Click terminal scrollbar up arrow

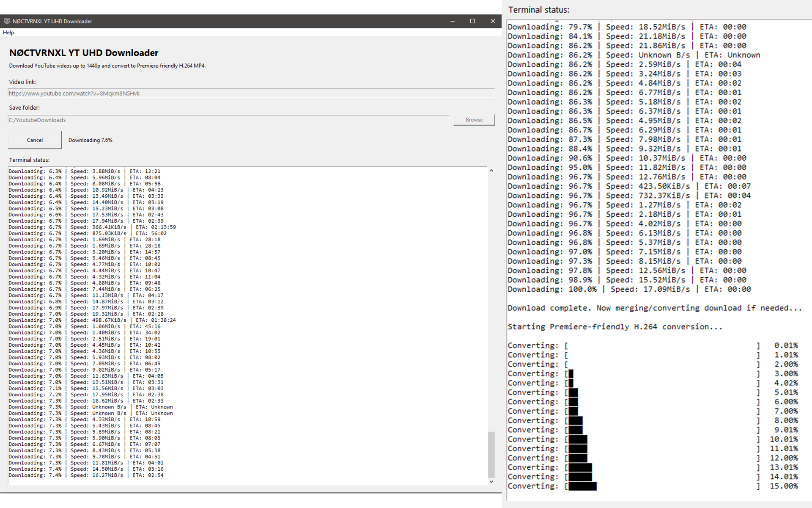click(x=491, y=171)
